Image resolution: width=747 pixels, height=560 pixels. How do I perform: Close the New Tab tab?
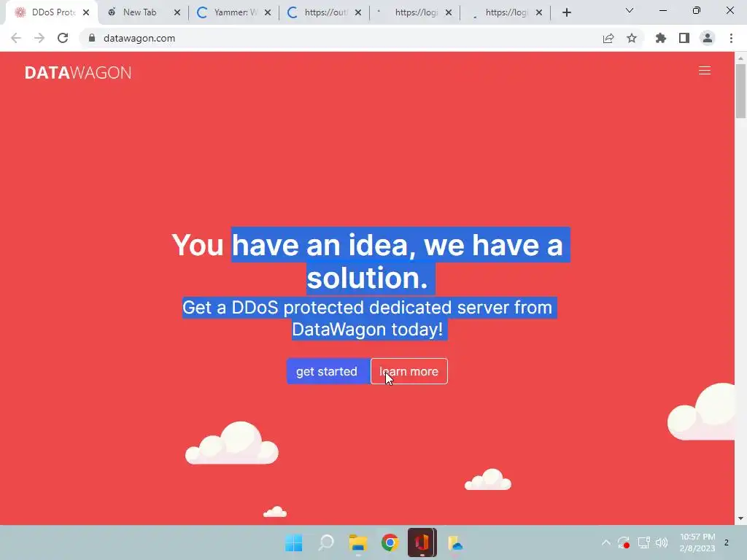point(177,12)
